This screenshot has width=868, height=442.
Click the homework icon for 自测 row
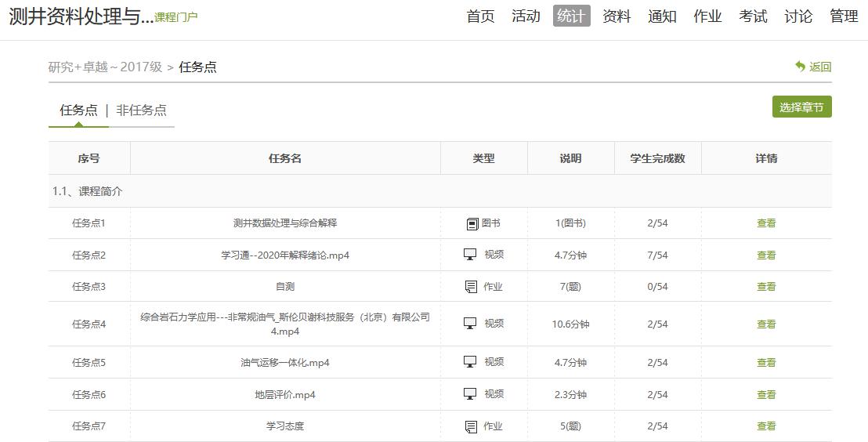[471, 287]
